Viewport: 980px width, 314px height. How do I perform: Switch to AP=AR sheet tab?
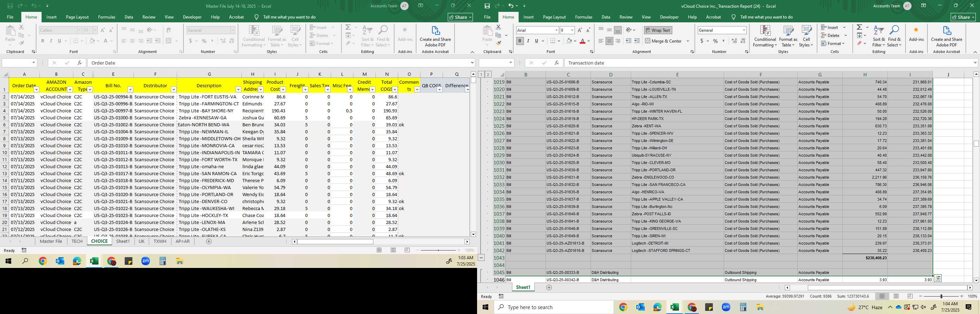click(183, 241)
